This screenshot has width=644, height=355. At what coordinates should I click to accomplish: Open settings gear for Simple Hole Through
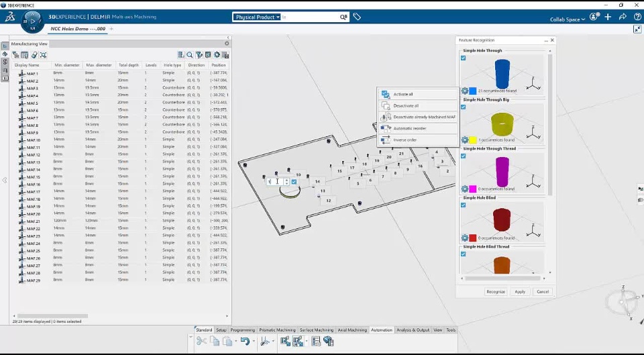coord(464,91)
